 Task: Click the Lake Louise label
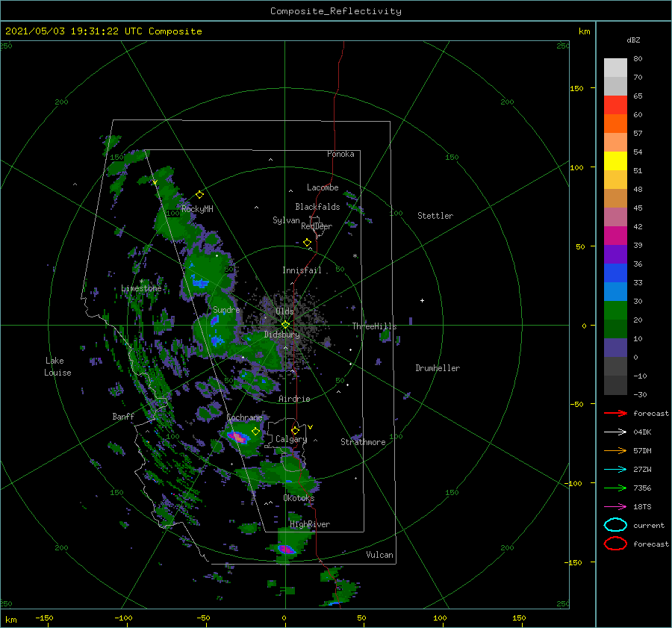coord(57,367)
